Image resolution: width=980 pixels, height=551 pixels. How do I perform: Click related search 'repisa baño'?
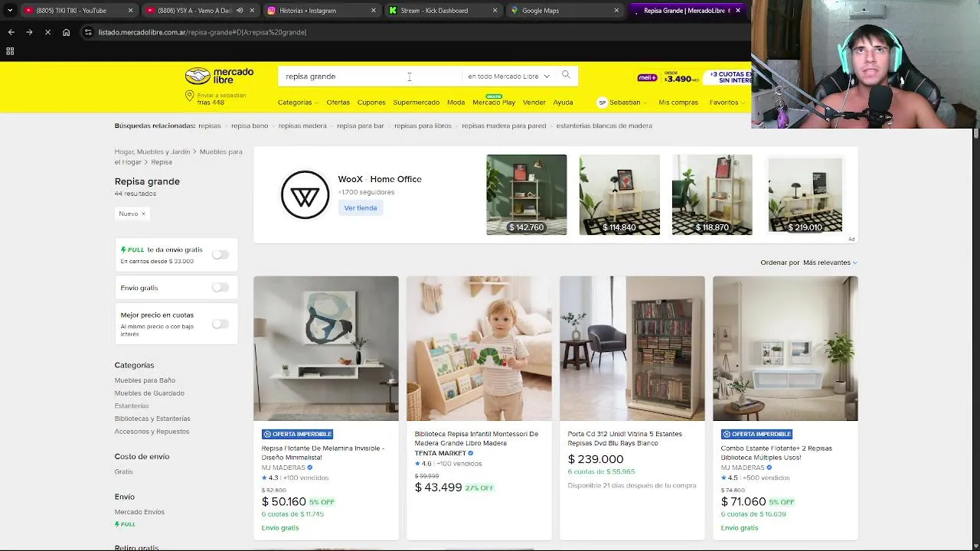coord(250,126)
